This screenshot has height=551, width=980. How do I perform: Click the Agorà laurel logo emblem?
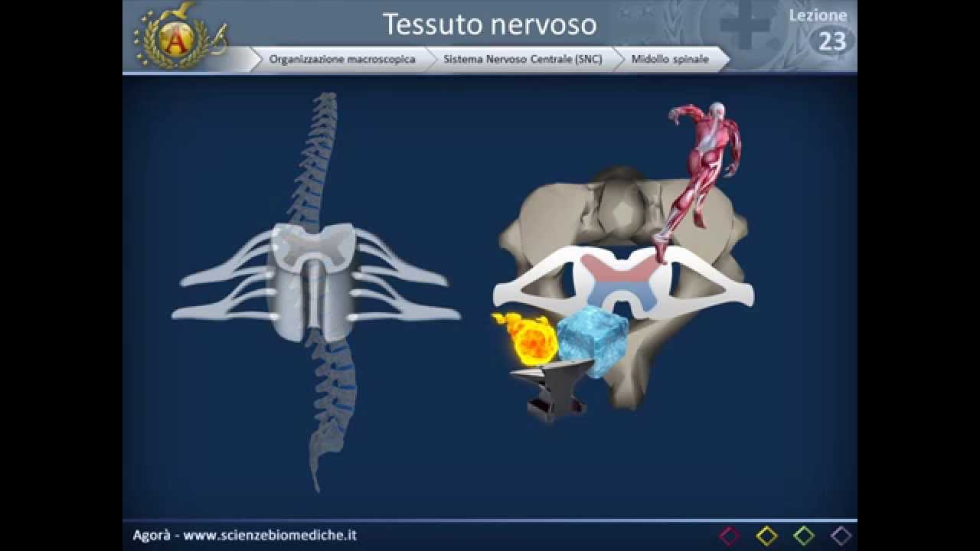(178, 36)
